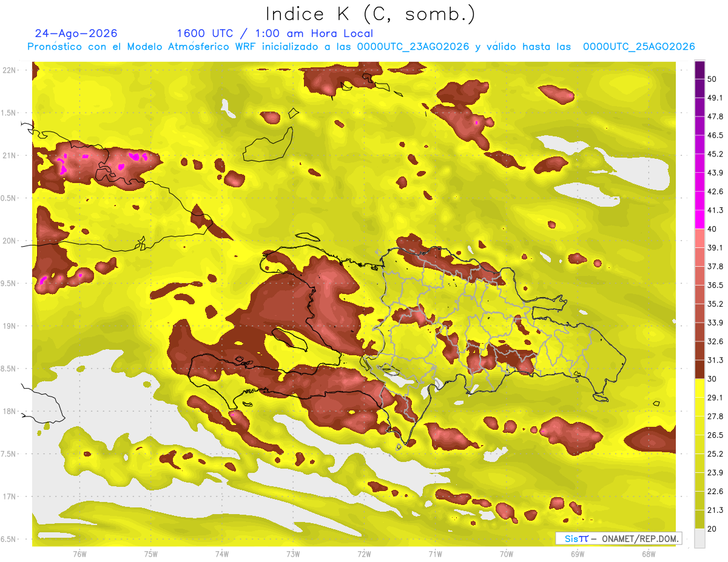Click the longitude label "76W"
728x562 pixels.
click(79, 554)
